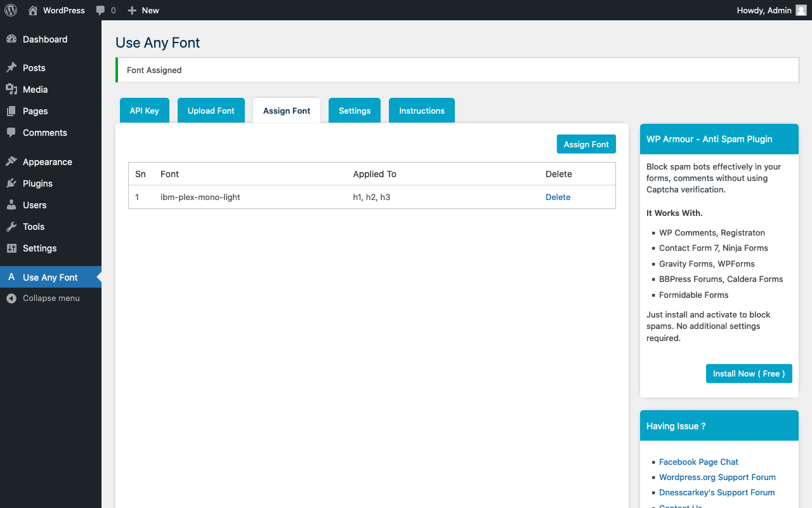Click the Collapse menu arrow icon
The height and width of the screenshot is (508, 812).
pos(11,298)
